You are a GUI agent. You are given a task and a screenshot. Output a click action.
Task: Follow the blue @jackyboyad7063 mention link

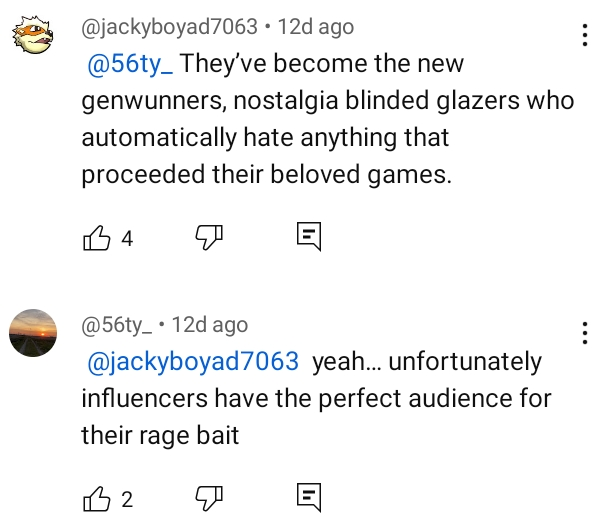[194, 361]
